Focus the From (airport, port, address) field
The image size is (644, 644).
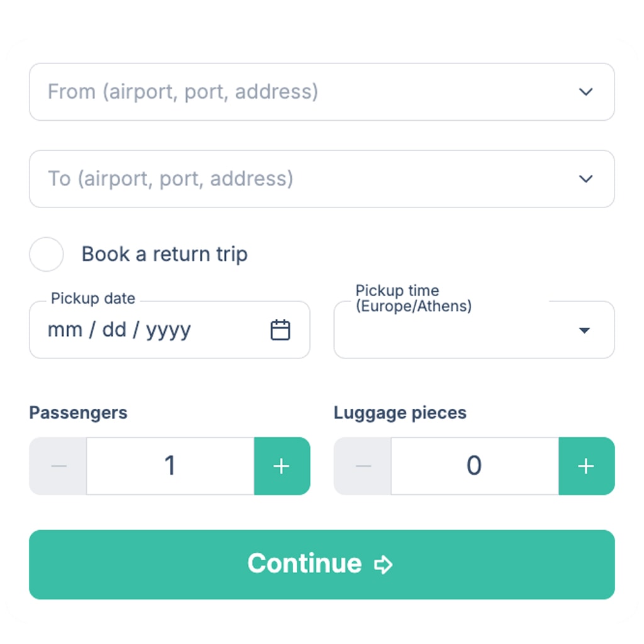point(302,92)
